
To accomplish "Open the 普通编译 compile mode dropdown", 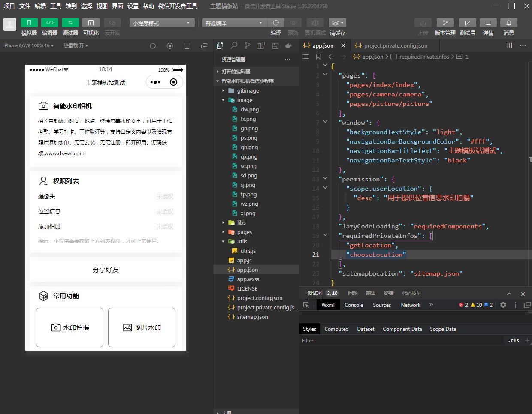I will [x=234, y=23].
